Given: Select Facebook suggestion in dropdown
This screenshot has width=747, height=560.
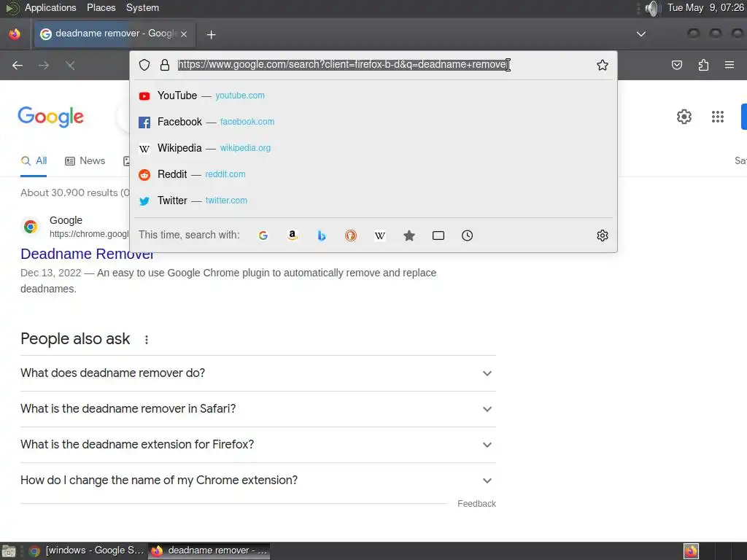Looking at the screenshot, I should tap(373, 122).
